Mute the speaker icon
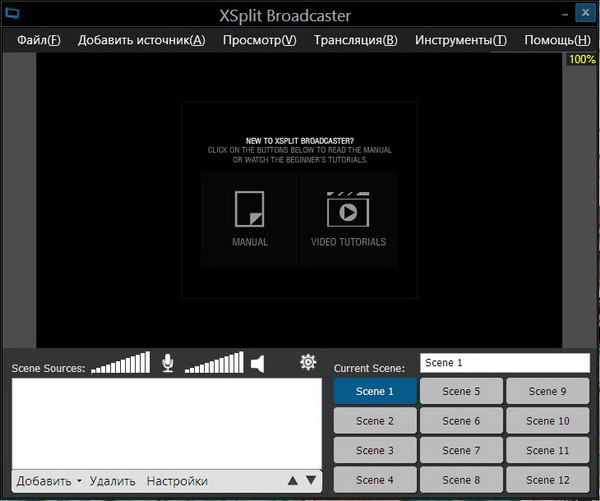Image resolution: width=600 pixels, height=501 pixels. (x=258, y=363)
